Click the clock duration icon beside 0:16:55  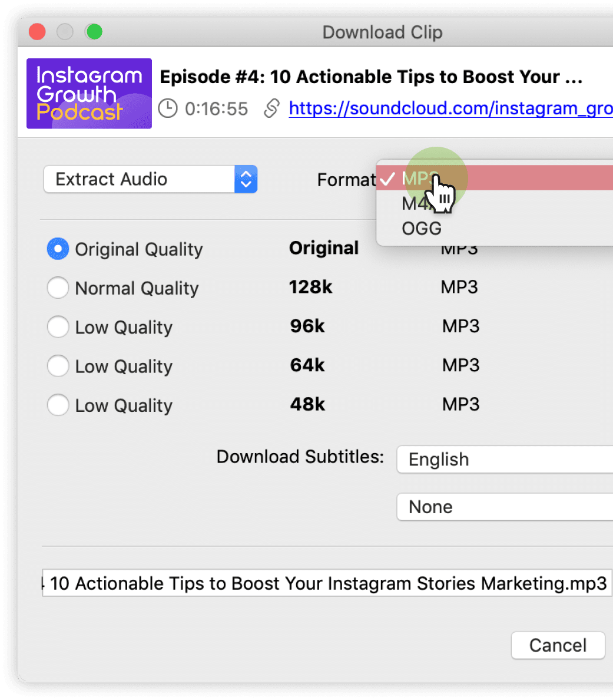coord(168,108)
